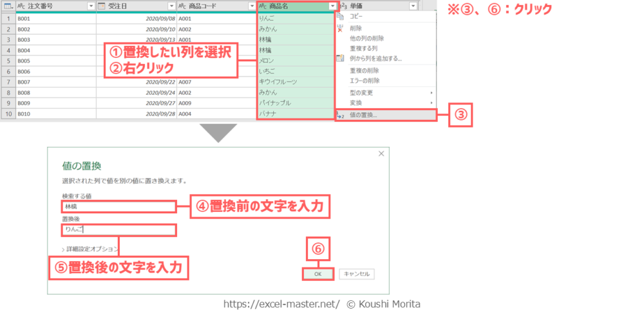
Task: Open the 商品コード column filter dropdown
Action: (x=251, y=6)
